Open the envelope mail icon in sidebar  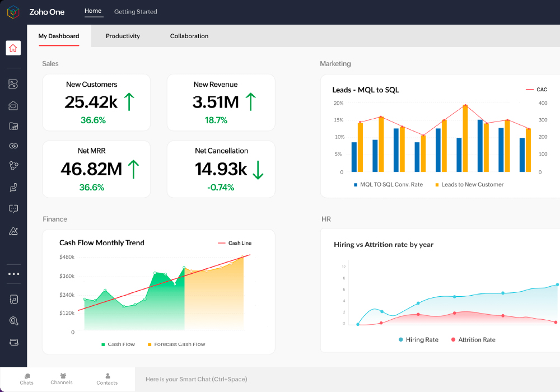[13, 105]
